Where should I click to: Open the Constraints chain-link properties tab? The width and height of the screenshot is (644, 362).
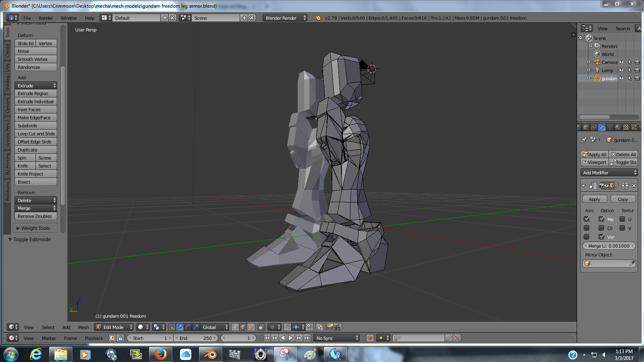(594, 127)
